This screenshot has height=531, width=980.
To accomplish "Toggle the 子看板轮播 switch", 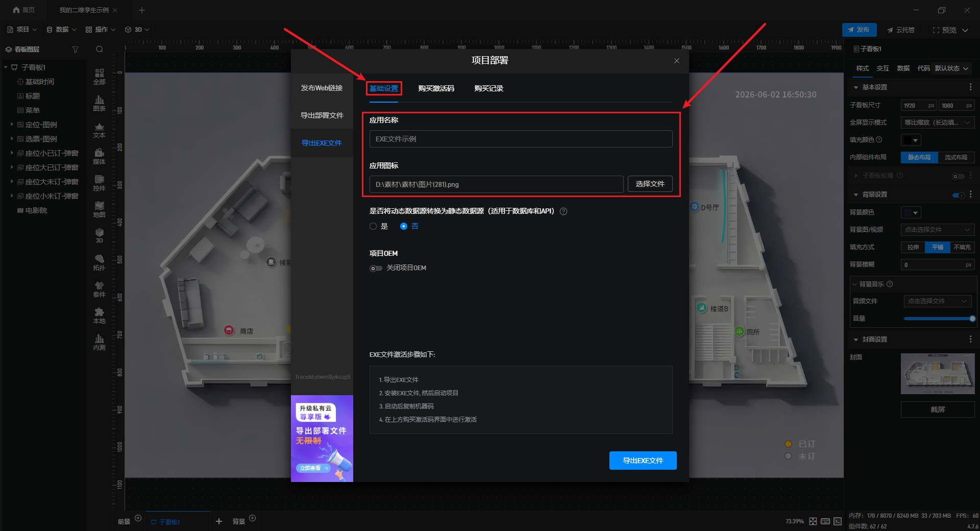I will coord(959,176).
